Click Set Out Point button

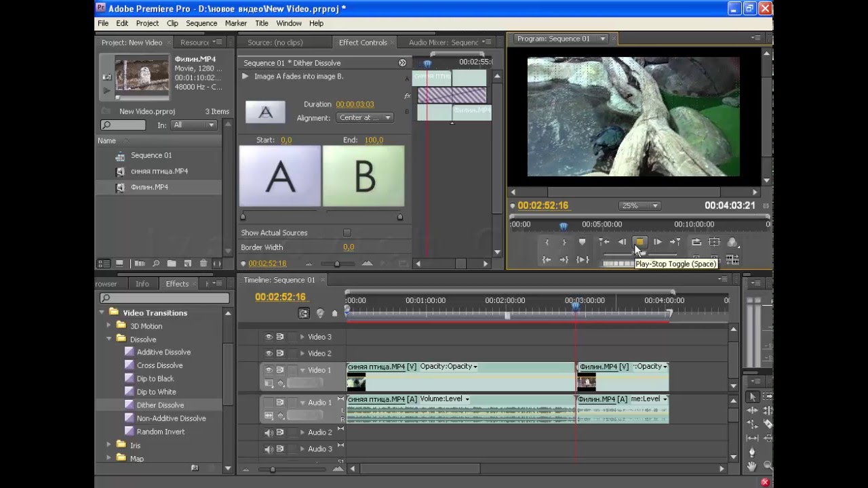click(564, 242)
